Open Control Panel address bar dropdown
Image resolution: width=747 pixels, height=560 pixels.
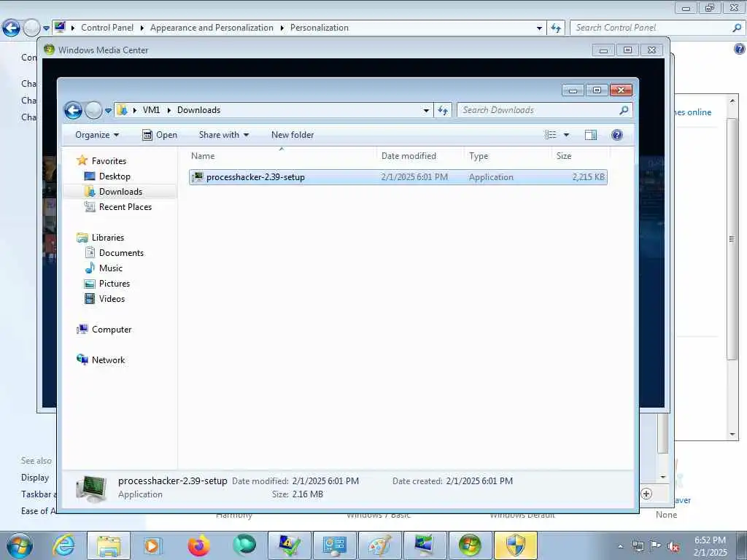[539, 28]
